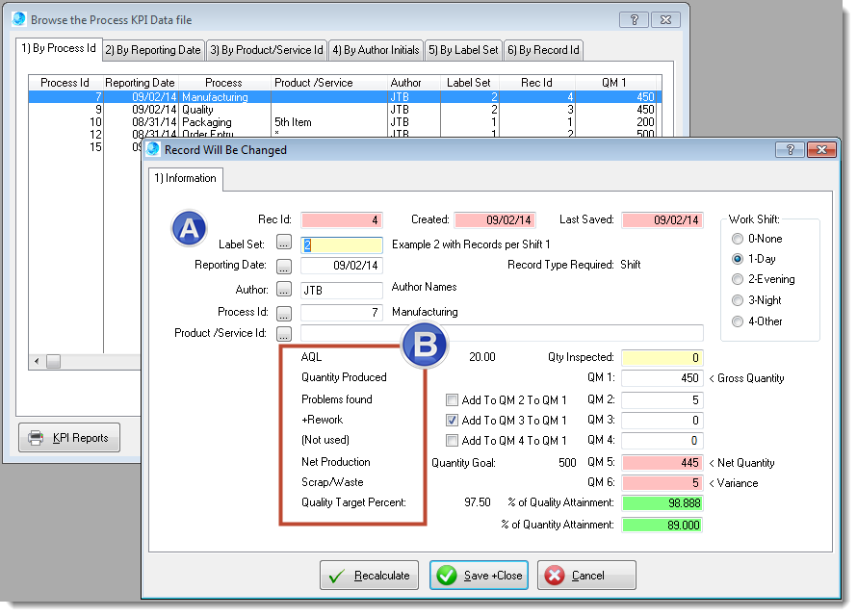Click the help button in Record dialog title bar
The height and width of the screenshot is (616, 857).
790,149
